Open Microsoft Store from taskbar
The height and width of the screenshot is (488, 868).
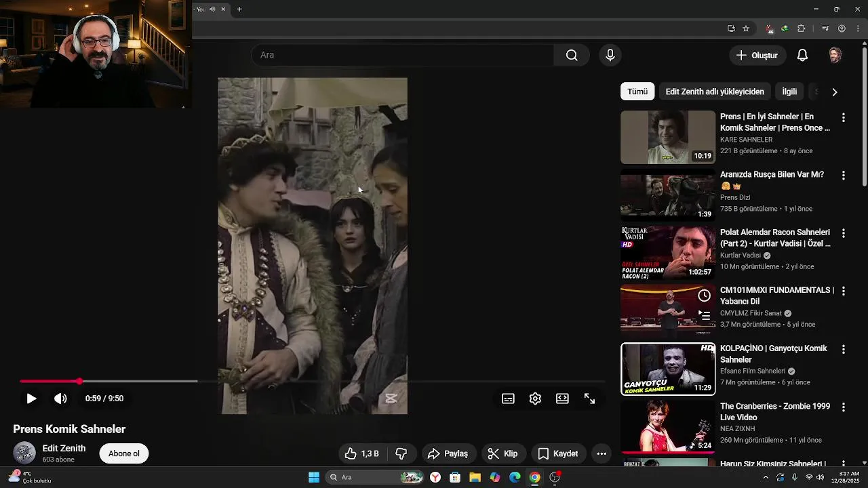tap(455, 477)
